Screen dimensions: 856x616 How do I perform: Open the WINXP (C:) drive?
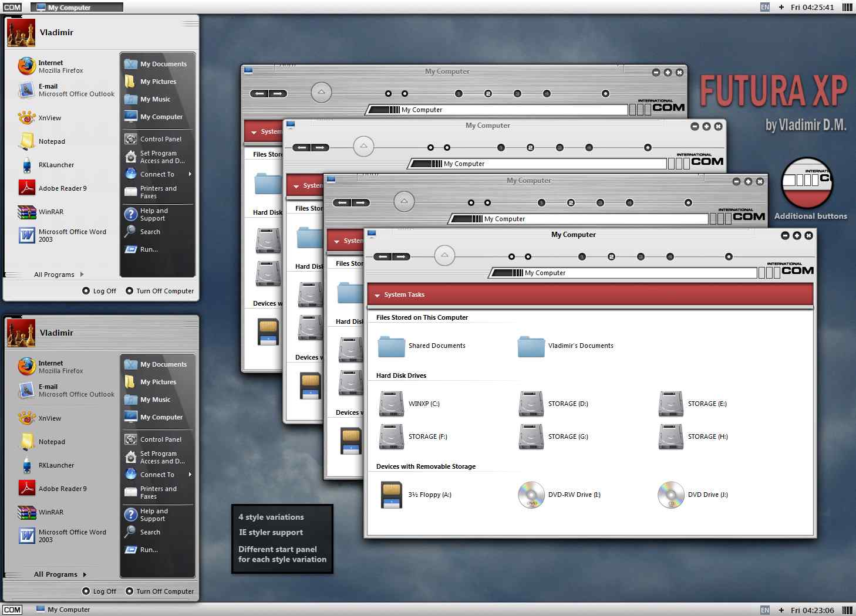click(409, 404)
